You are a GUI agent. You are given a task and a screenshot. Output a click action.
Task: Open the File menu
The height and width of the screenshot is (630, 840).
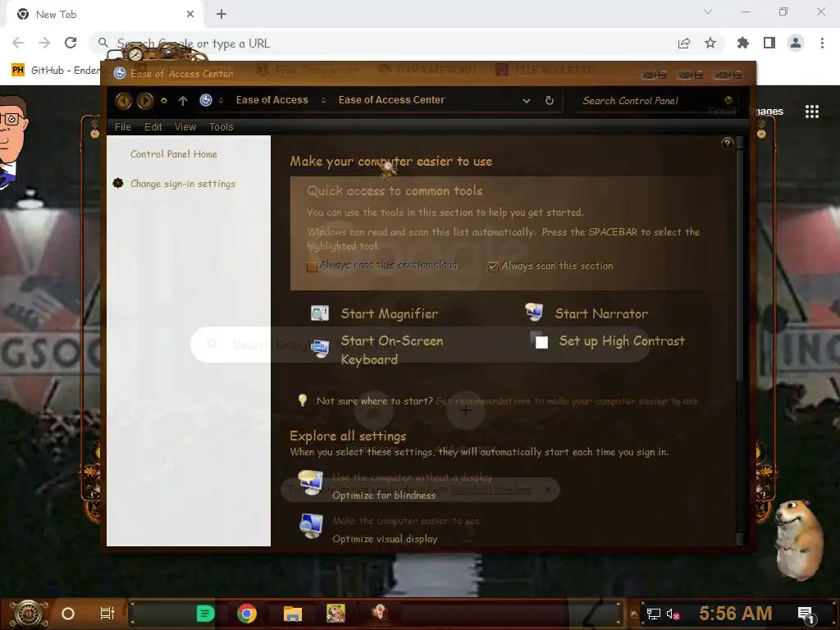pos(123,127)
